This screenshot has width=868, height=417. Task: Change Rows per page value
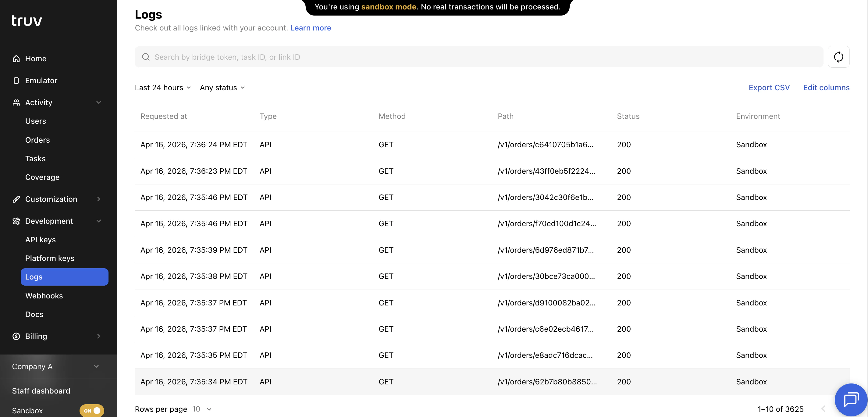(201, 409)
